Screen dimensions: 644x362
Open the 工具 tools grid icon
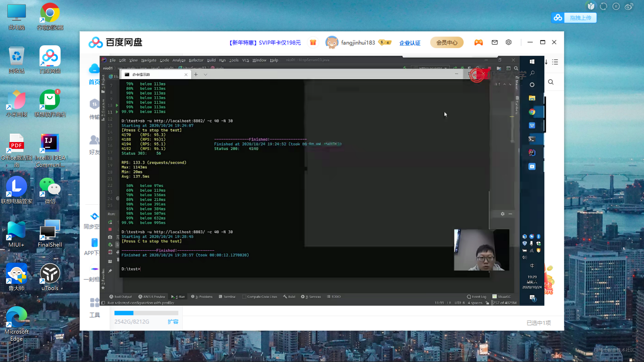point(95,303)
